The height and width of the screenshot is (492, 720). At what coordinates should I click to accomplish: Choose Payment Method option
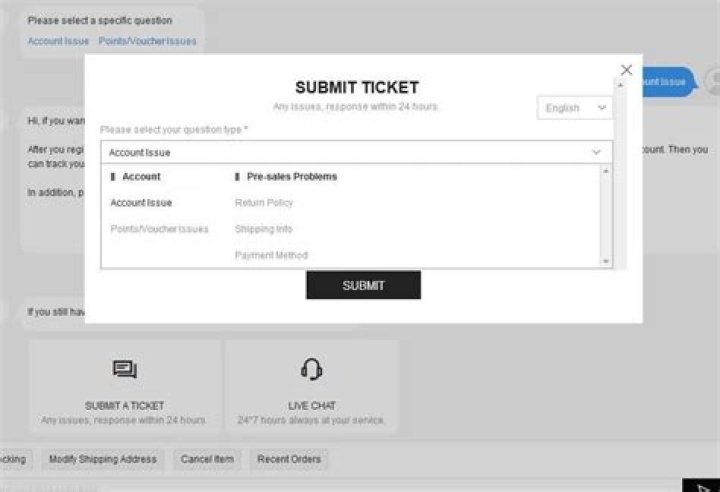coord(271,255)
